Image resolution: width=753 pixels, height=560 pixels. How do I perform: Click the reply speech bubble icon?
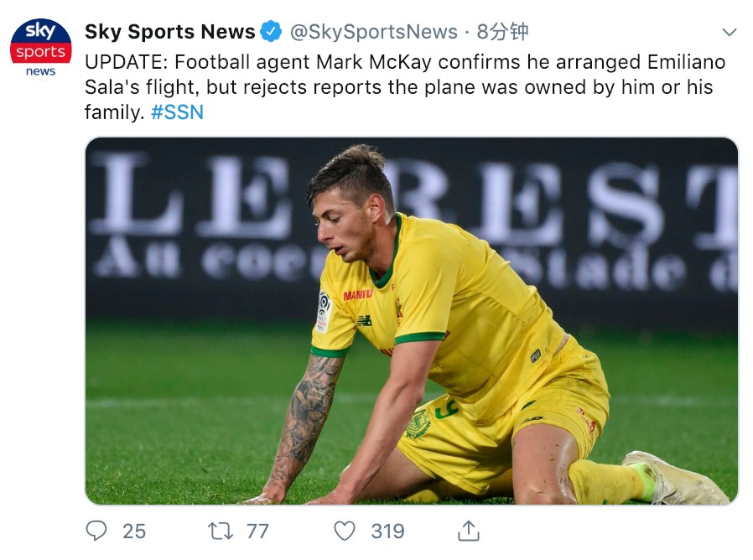pyautogui.click(x=97, y=531)
